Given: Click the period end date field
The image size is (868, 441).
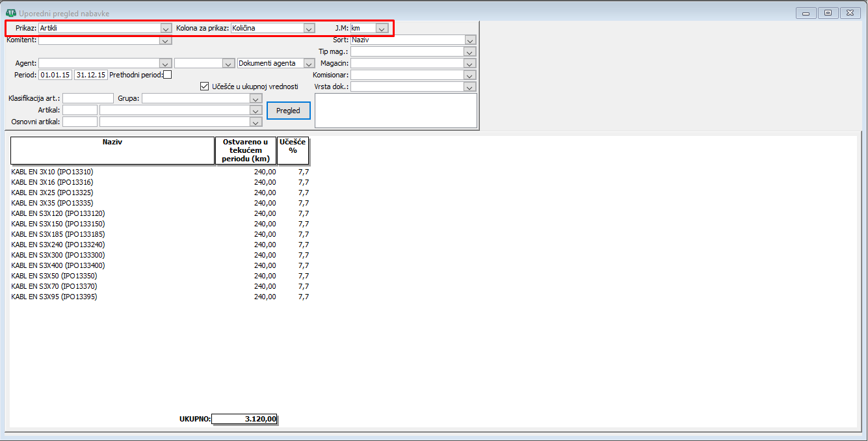Looking at the screenshot, I should coord(90,75).
